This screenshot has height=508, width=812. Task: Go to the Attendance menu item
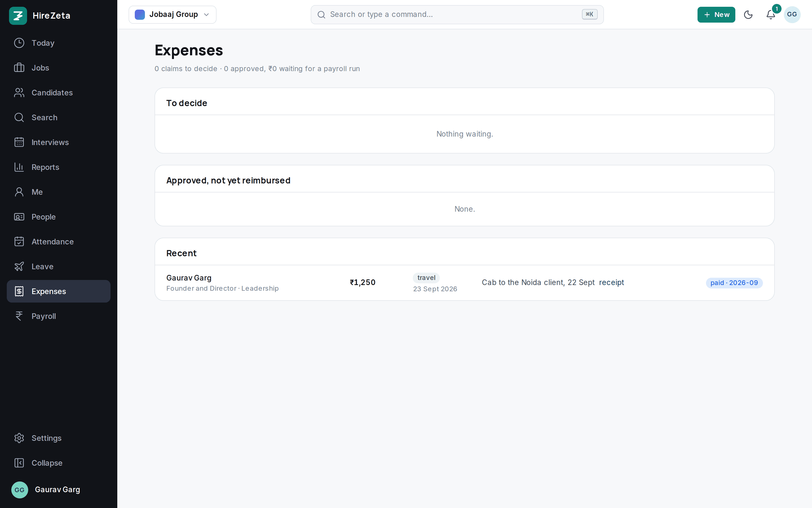[59, 242]
